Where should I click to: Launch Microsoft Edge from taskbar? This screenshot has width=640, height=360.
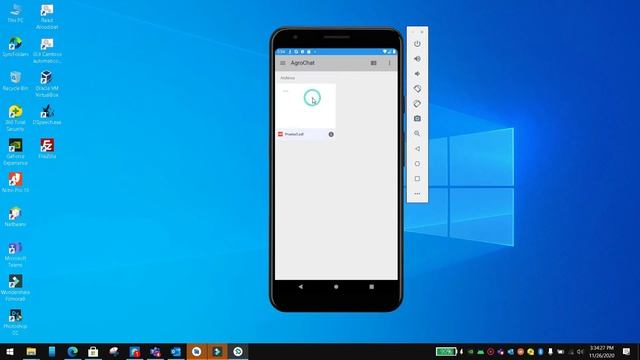click(x=73, y=351)
